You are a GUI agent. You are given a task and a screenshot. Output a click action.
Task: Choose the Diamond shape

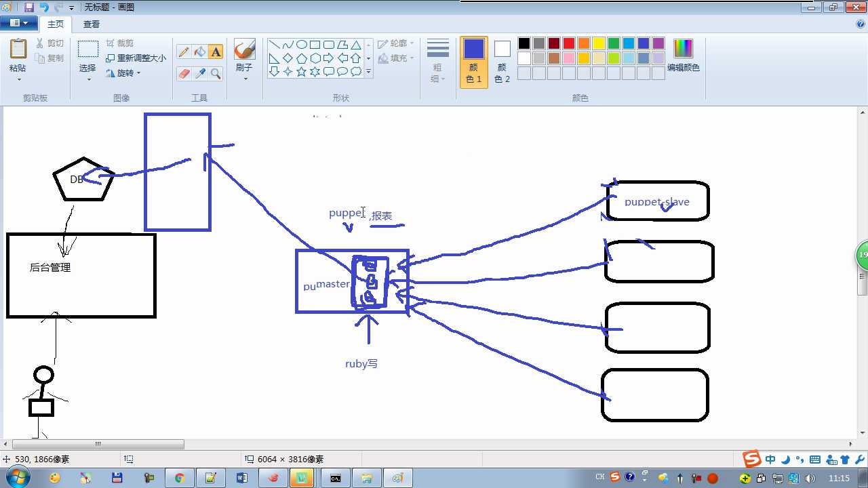(x=288, y=58)
